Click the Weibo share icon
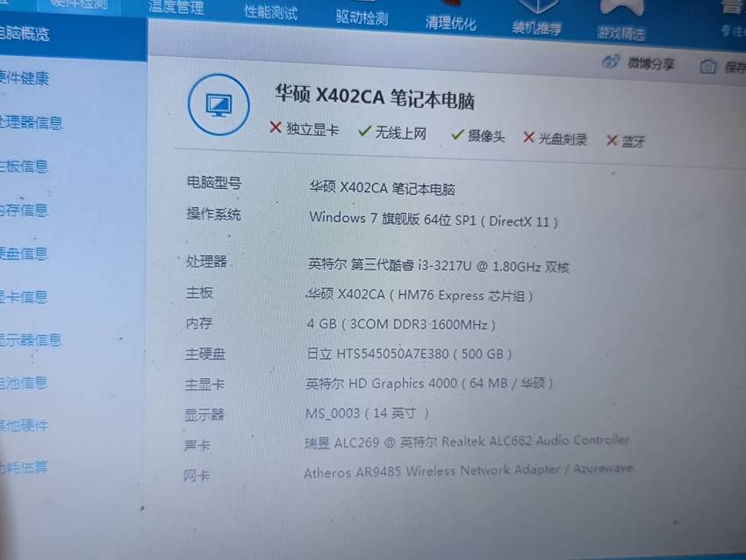This screenshot has height=560, width=746. [x=611, y=61]
